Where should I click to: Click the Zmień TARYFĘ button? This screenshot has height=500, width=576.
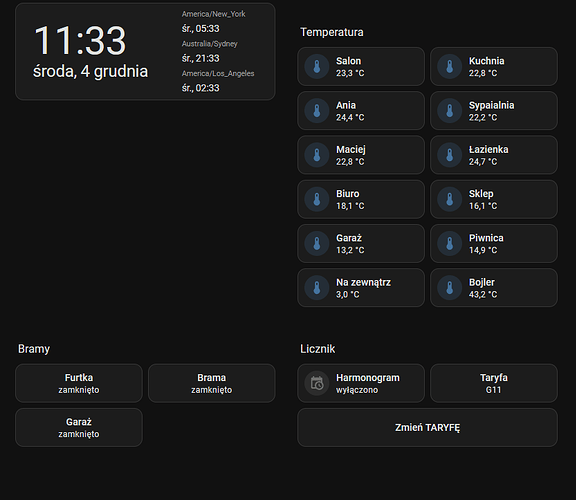[x=428, y=428]
